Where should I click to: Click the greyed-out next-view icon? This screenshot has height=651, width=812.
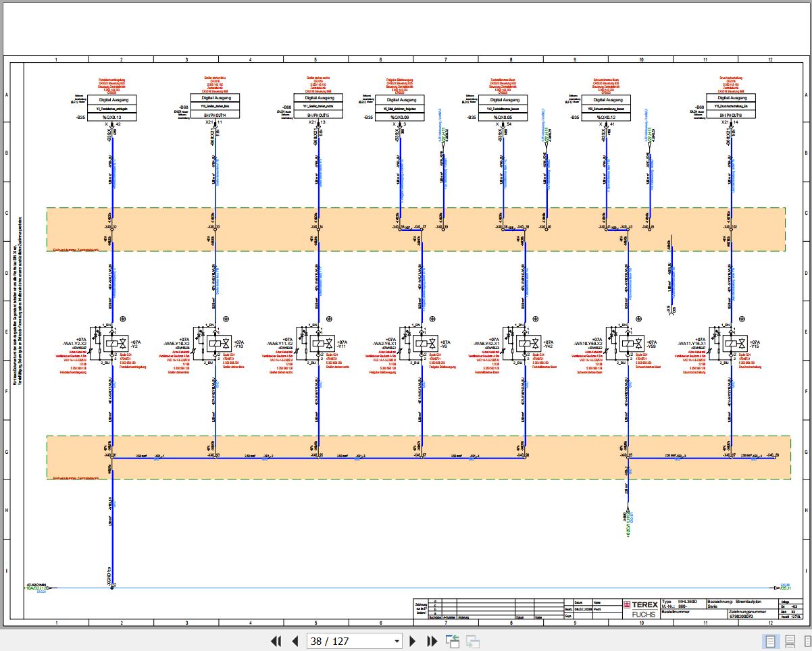click(472, 641)
